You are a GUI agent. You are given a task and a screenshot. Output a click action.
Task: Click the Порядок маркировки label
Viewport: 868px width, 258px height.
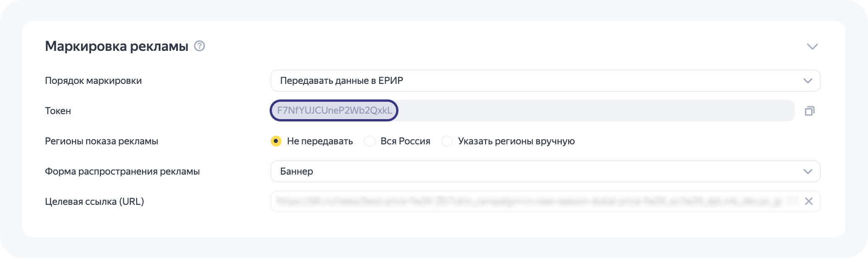point(93,81)
